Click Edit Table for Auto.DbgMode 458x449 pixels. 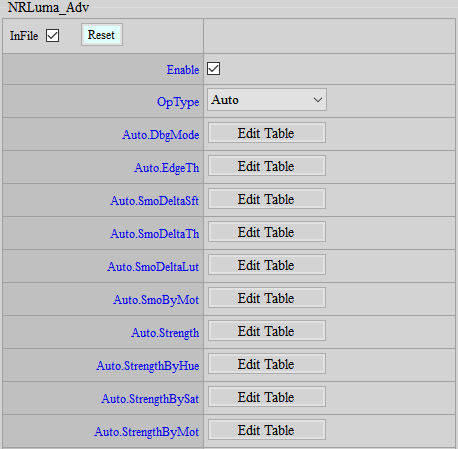(x=267, y=133)
